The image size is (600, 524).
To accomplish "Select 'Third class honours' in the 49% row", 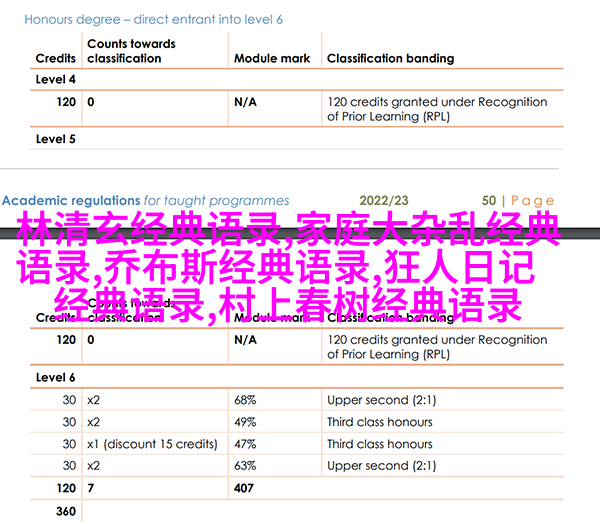I will pos(380,422).
